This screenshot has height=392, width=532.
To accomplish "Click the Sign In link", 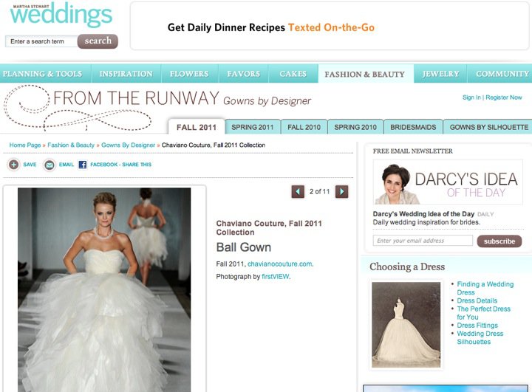I will [471, 97].
